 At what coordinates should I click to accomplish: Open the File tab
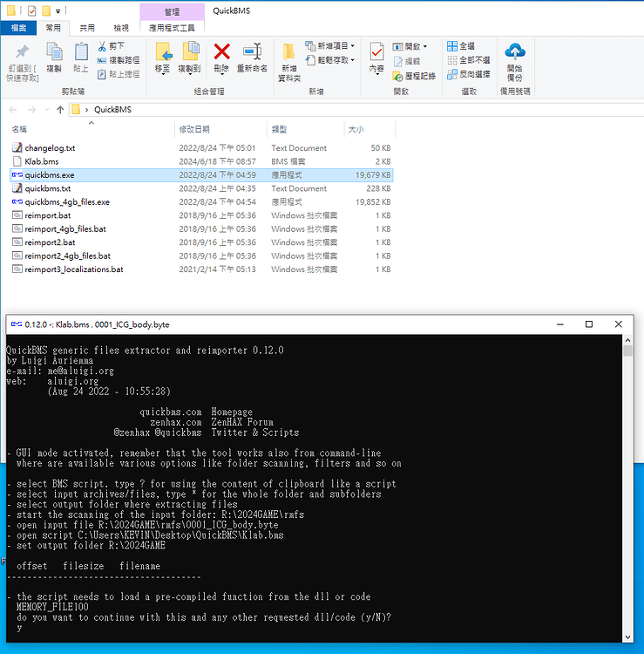point(18,28)
